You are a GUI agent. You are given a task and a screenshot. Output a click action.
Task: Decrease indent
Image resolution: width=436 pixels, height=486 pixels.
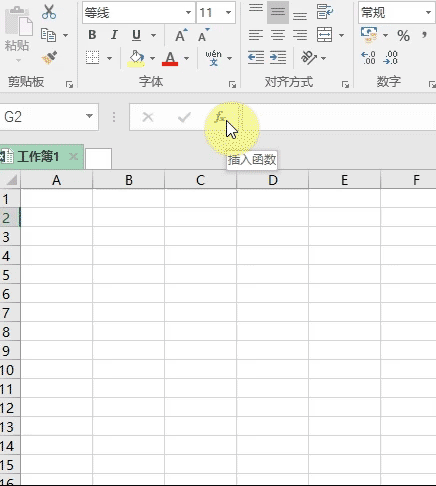(x=256, y=58)
